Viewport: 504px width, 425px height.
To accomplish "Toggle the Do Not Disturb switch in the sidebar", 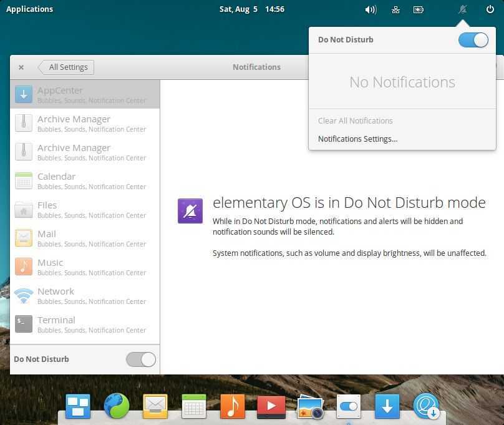I will [x=141, y=359].
